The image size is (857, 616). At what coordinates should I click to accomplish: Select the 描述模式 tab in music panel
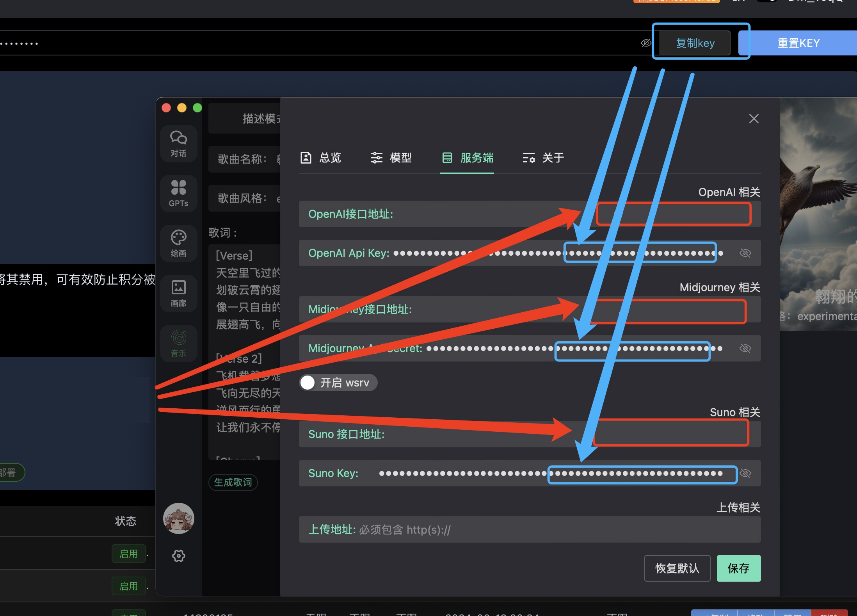coord(244,118)
